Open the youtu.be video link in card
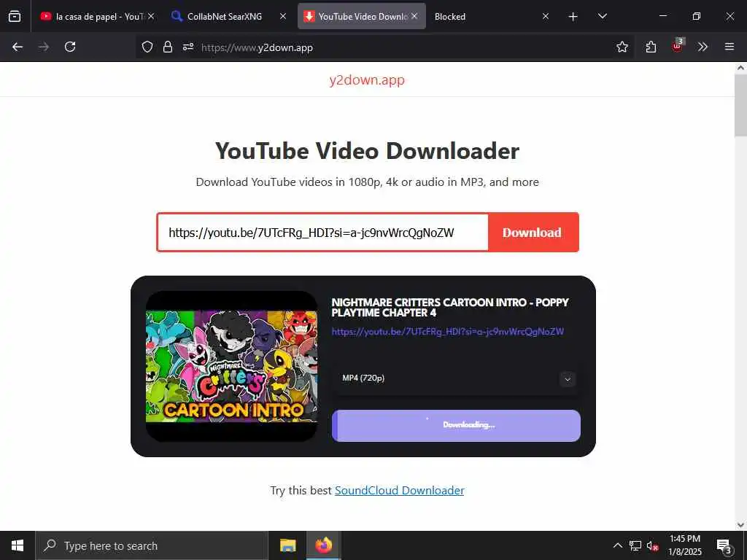Screen dimensions: 747x560 coord(448,332)
